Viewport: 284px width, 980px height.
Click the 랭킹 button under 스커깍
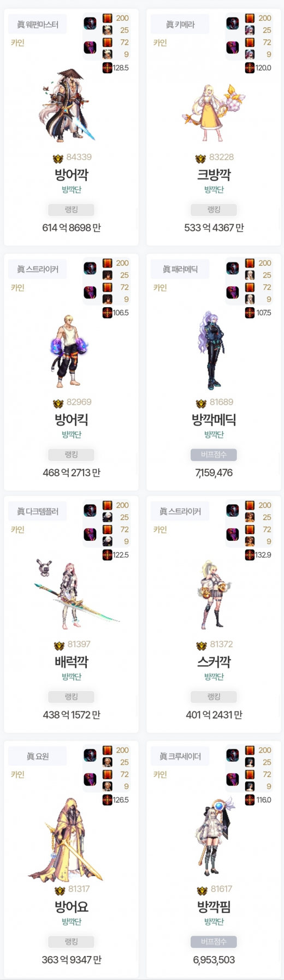(214, 697)
